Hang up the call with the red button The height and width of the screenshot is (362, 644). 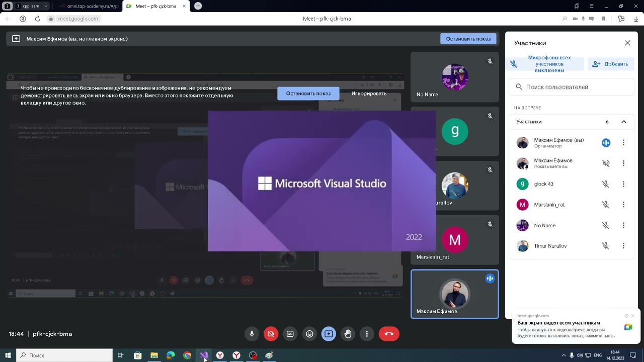pyautogui.click(x=389, y=334)
